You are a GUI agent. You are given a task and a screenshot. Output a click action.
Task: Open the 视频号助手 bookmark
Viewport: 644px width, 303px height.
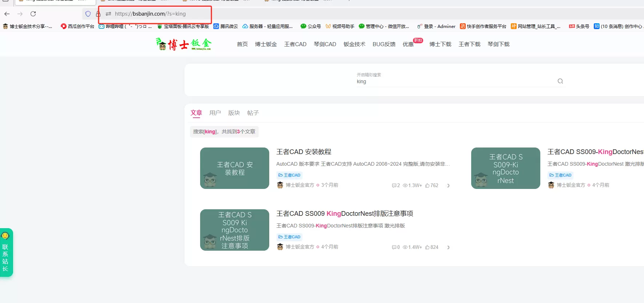340,26
